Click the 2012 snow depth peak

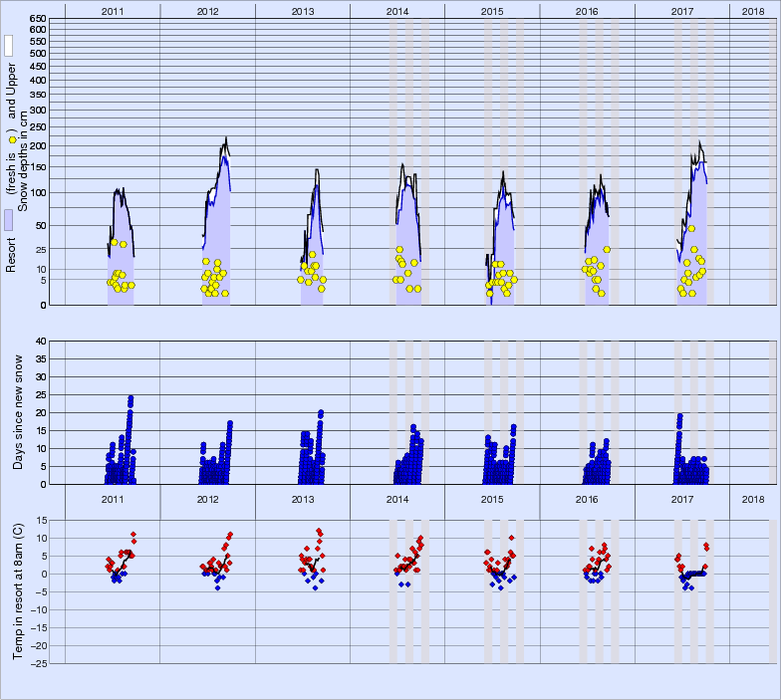[226, 138]
